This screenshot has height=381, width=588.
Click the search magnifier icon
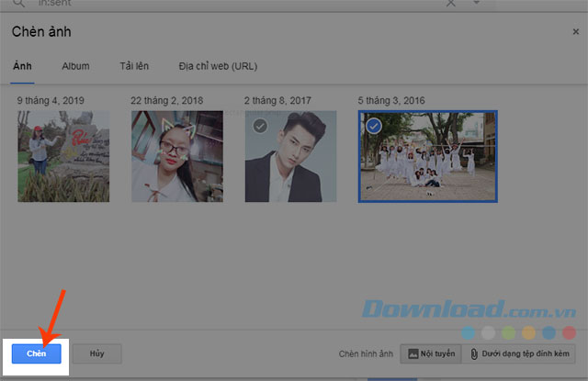tap(20, 4)
